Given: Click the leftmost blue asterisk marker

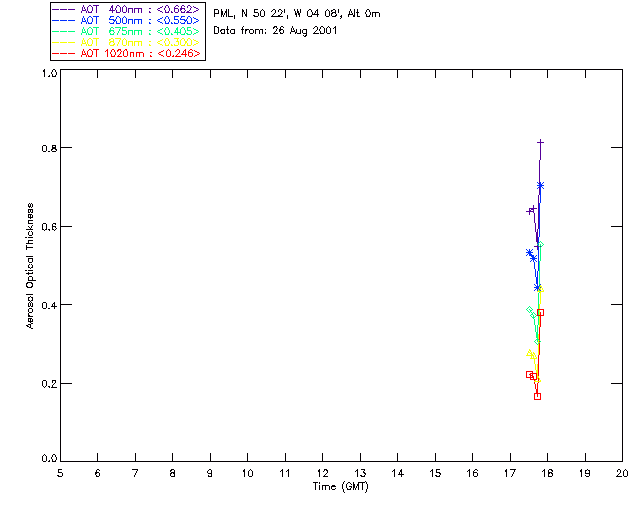Looking at the screenshot, I should pos(529,252).
